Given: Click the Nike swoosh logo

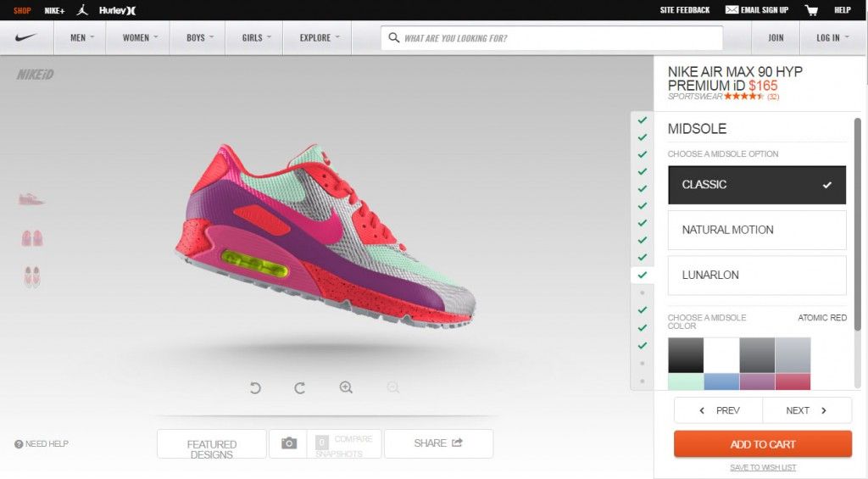Looking at the screenshot, I should [x=26, y=37].
